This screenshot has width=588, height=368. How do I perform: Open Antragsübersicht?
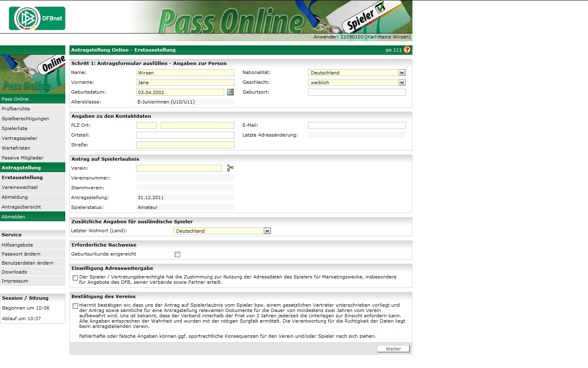[33, 207]
